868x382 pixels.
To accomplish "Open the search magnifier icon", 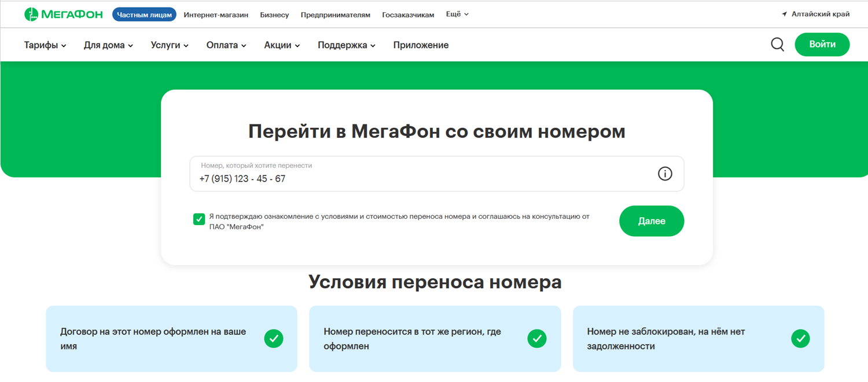I will (x=777, y=45).
